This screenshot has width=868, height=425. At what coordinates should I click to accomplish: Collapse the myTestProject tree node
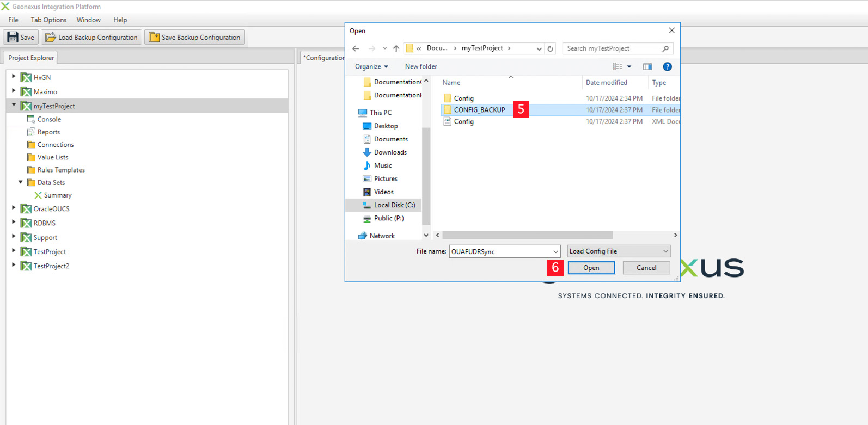tap(14, 106)
